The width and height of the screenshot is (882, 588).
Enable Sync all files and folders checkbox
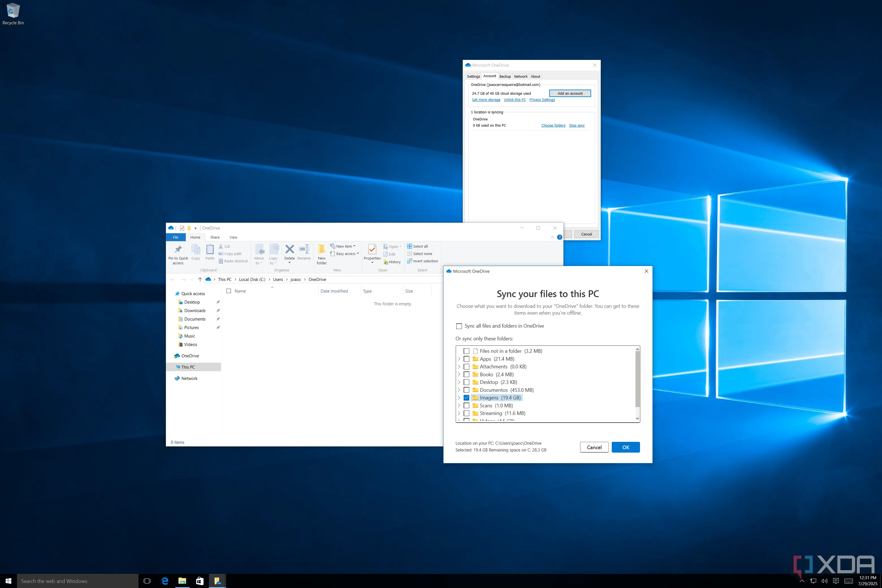[459, 326]
